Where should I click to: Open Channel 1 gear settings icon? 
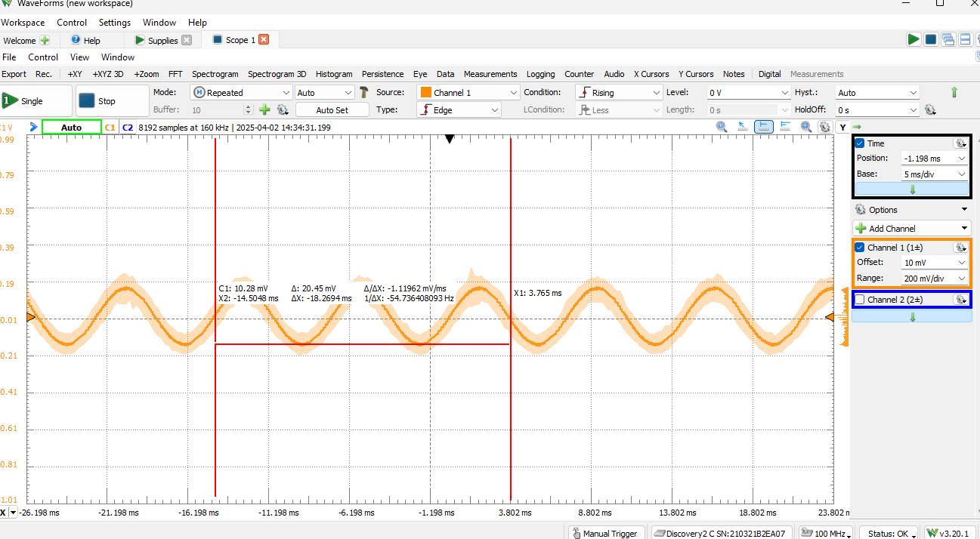[x=960, y=248]
